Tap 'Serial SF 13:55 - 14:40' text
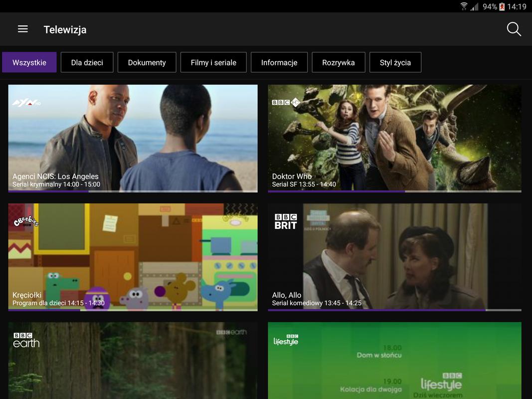 pos(304,185)
